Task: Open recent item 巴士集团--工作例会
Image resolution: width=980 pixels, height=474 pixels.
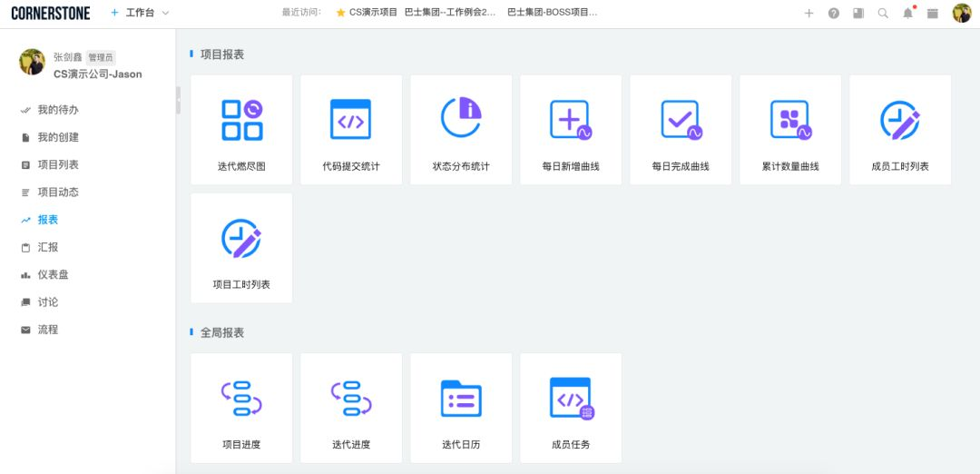Action: click(451, 13)
